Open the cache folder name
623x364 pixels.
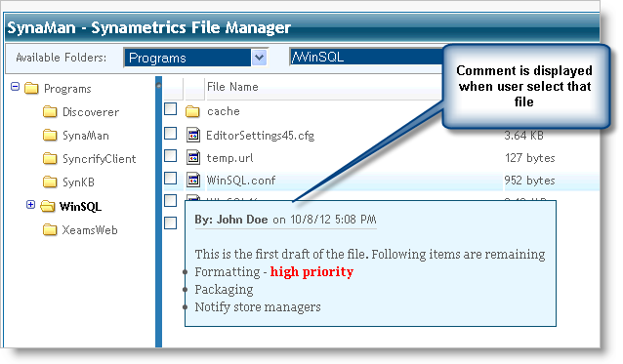pyautogui.click(x=224, y=111)
